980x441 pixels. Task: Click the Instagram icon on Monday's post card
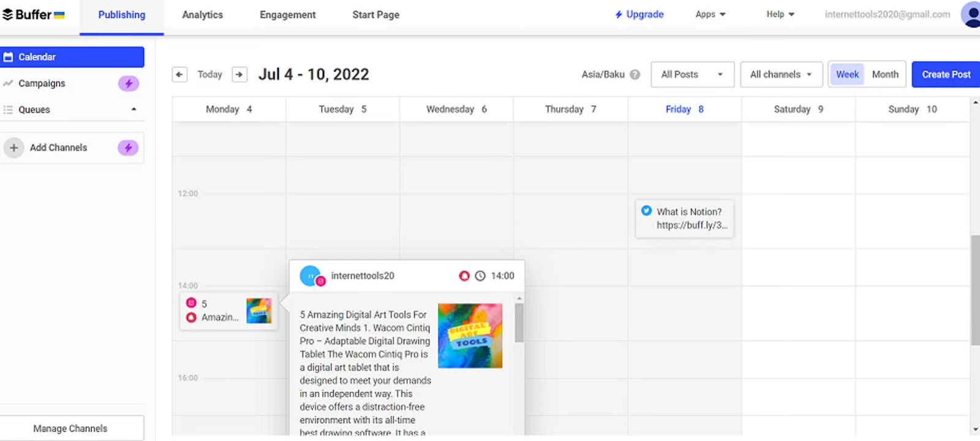[x=191, y=303]
